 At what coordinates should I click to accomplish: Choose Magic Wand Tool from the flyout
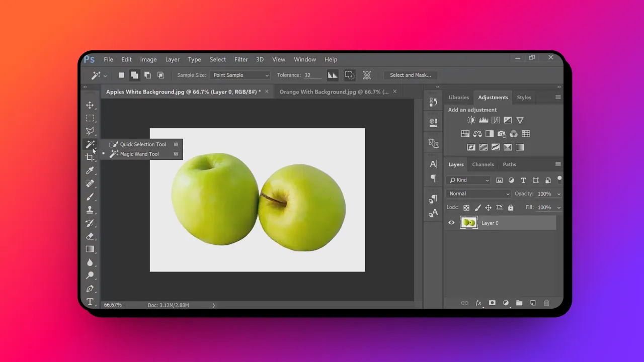coord(139,154)
